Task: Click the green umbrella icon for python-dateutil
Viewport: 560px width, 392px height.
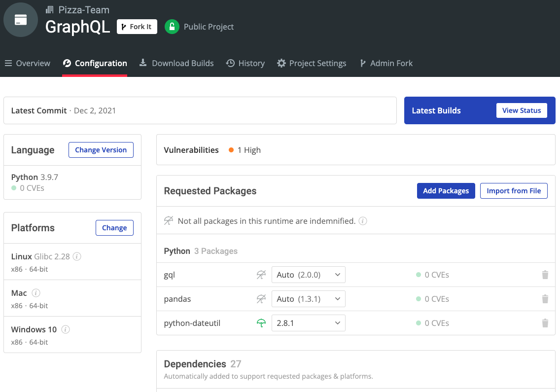Action: coord(261,323)
